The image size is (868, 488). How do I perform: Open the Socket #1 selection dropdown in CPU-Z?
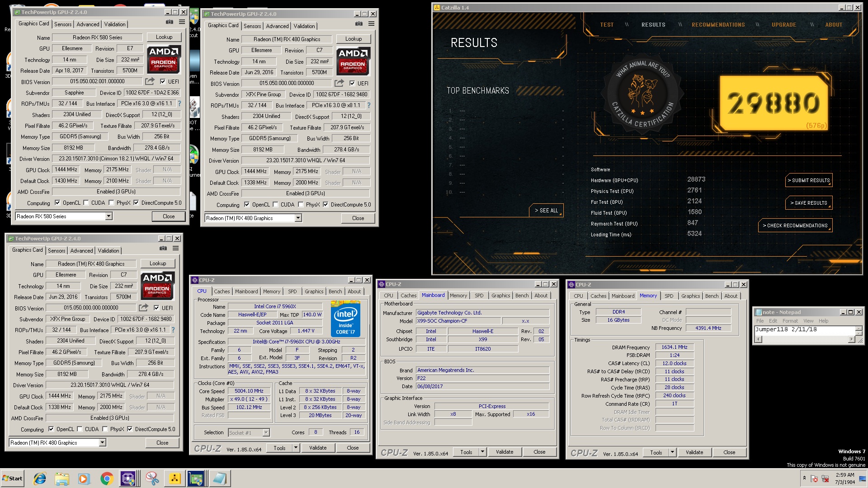(266, 432)
